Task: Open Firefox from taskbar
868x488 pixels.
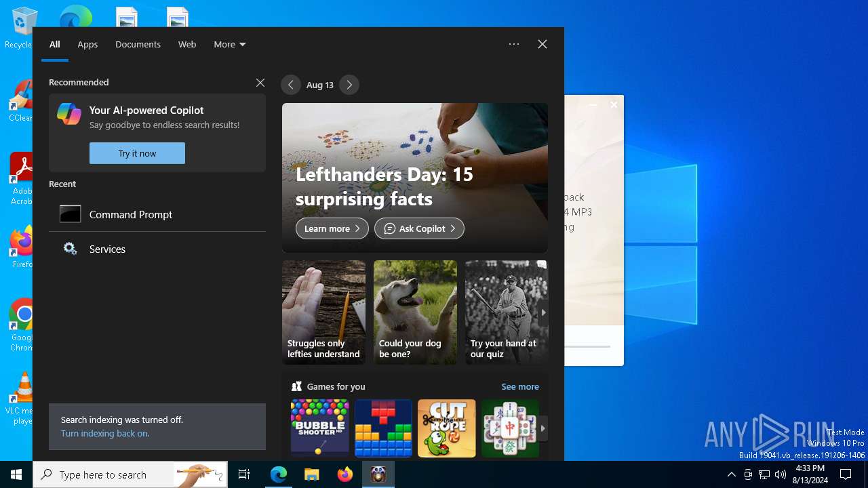Action: (345, 474)
